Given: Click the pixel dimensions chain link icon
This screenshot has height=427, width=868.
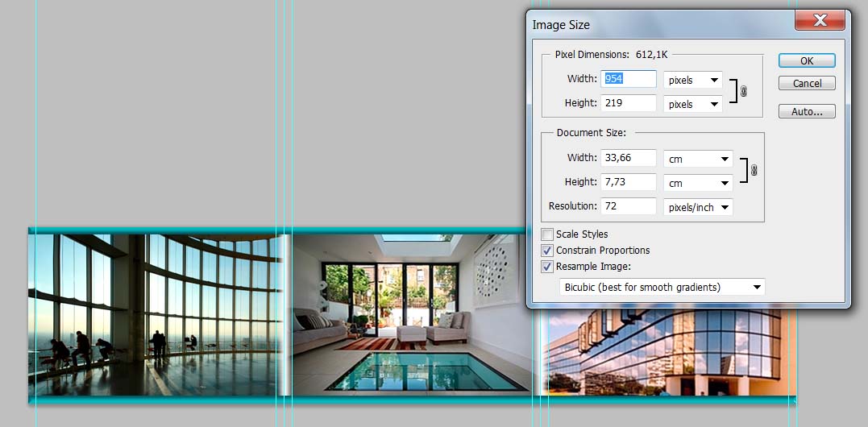Looking at the screenshot, I should (x=743, y=92).
